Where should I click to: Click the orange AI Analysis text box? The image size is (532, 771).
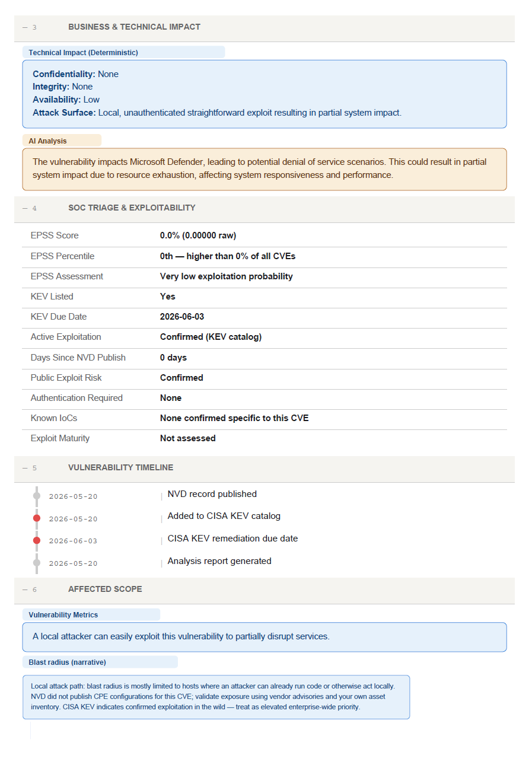point(265,169)
